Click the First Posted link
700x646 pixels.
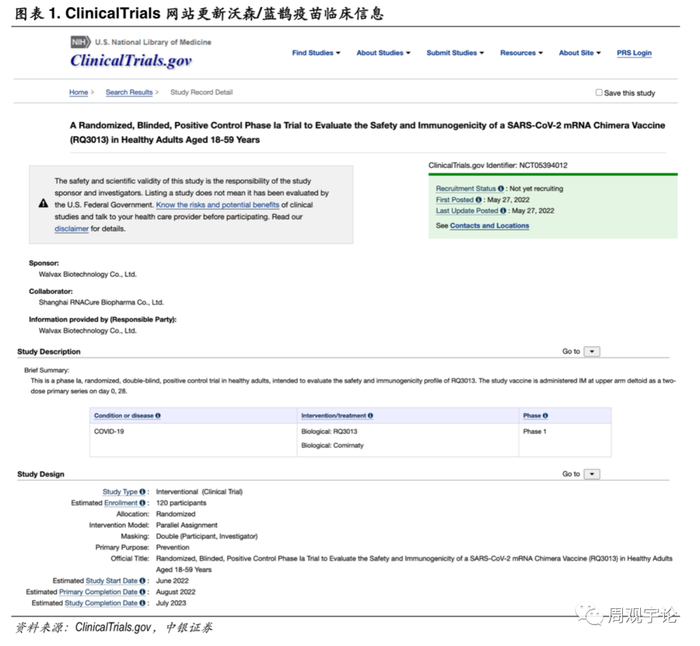point(454,200)
